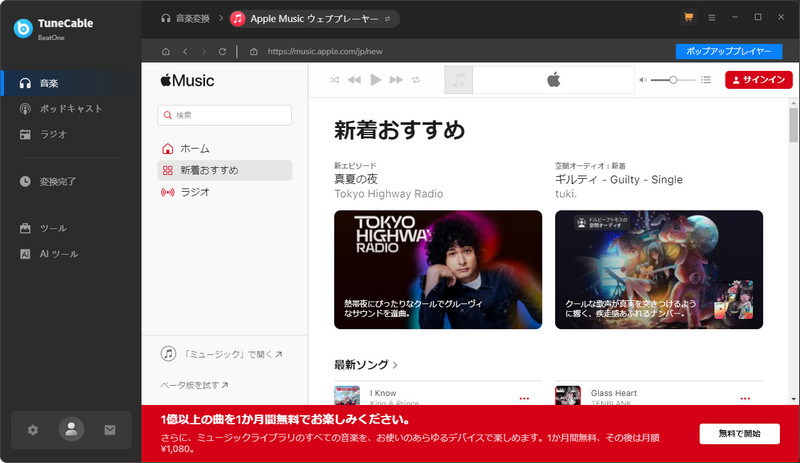Toggle shuffle in player controls

pyautogui.click(x=334, y=80)
